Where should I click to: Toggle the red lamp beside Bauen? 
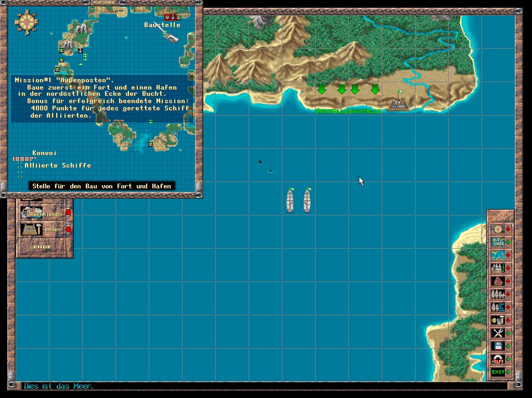tap(68, 229)
